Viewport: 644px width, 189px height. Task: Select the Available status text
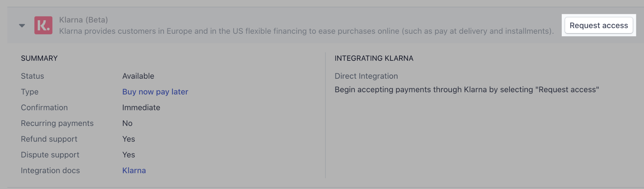coord(138,76)
